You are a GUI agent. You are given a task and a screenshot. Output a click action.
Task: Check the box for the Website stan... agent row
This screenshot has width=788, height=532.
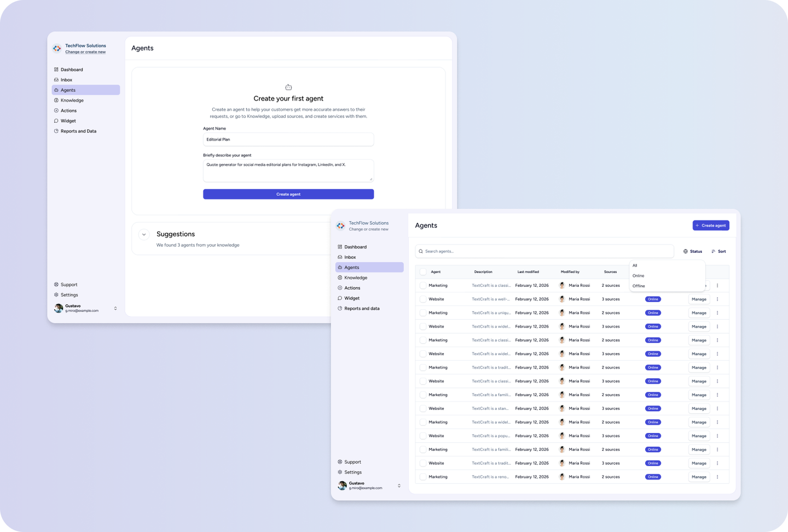coord(423,409)
